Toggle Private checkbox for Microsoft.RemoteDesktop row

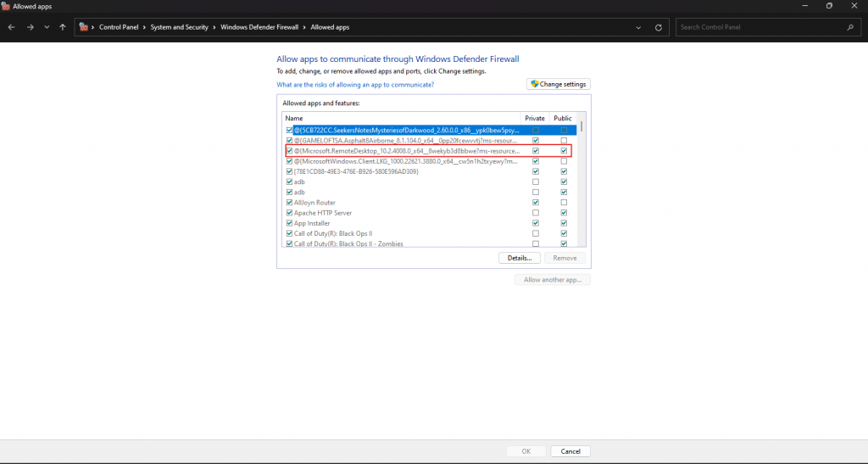pyautogui.click(x=536, y=151)
